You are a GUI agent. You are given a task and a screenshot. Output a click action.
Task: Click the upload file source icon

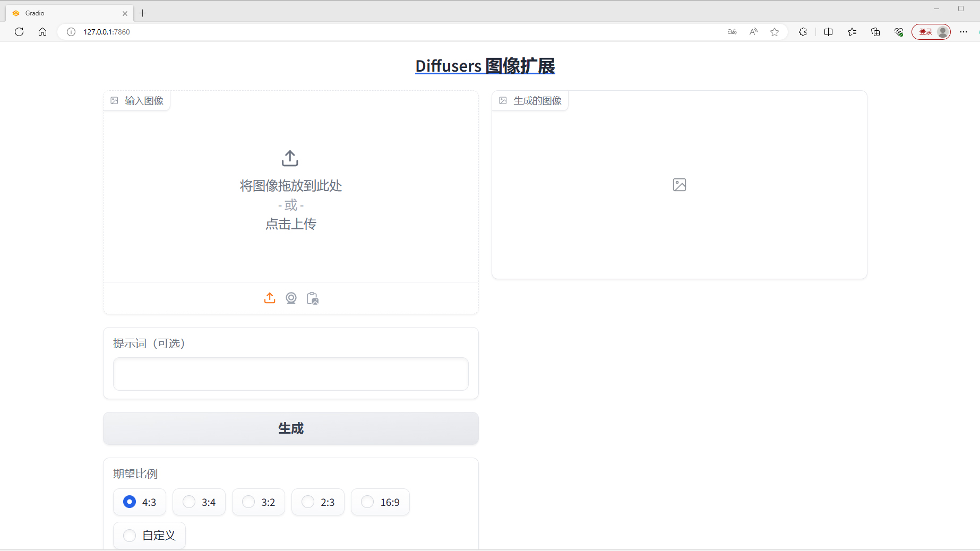click(270, 298)
